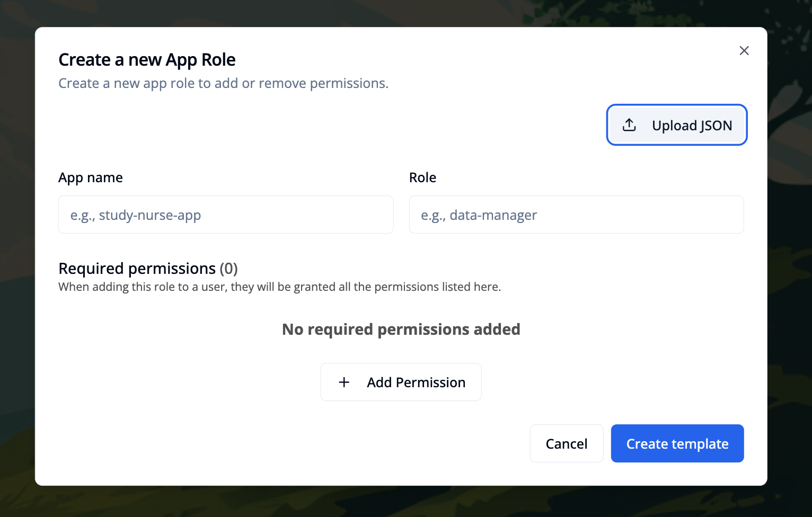Click the upload arrow icon inside Upload JSON
This screenshot has width=812, height=517.
click(x=629, y=125)
